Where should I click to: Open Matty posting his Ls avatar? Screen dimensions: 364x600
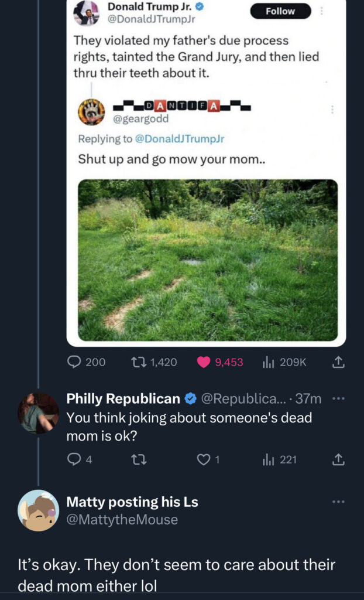point(39,510)
